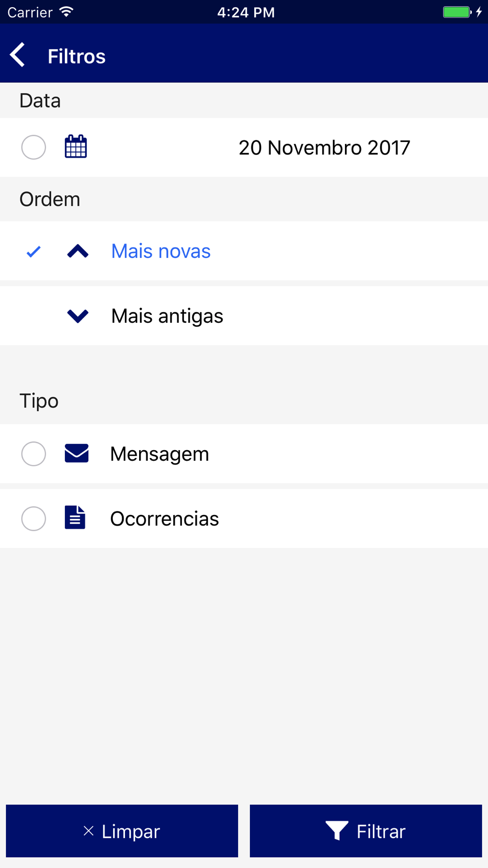Select the Mensagem type radio button
The width and height of the screenshot is (488, 868).
34,454
